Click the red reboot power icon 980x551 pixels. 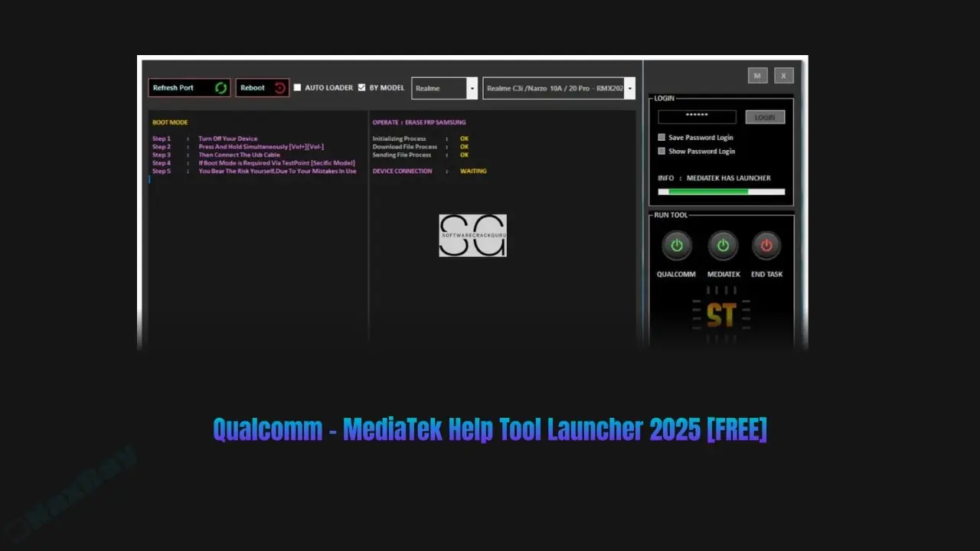[x=279, y=88]
